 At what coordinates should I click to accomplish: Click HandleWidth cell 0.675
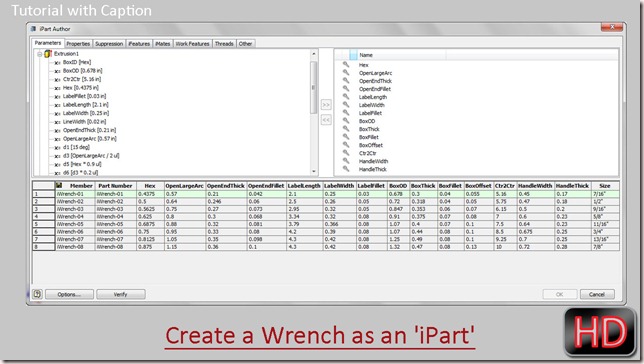(536, 232)
